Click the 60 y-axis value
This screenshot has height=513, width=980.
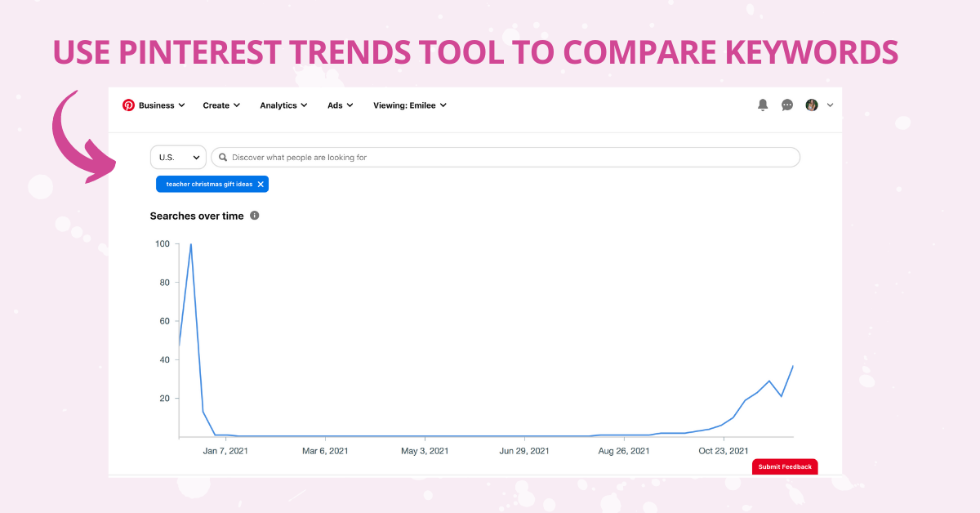164,321
